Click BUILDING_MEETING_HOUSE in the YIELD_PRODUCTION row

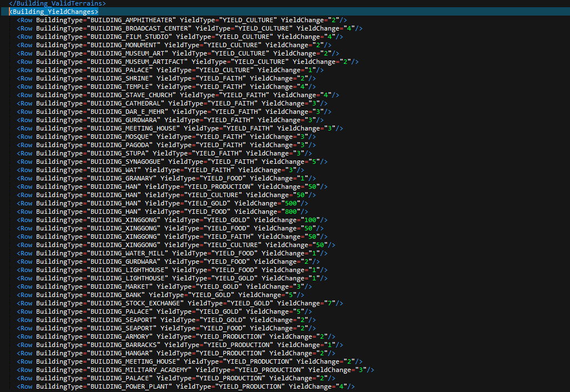[133, 362]
